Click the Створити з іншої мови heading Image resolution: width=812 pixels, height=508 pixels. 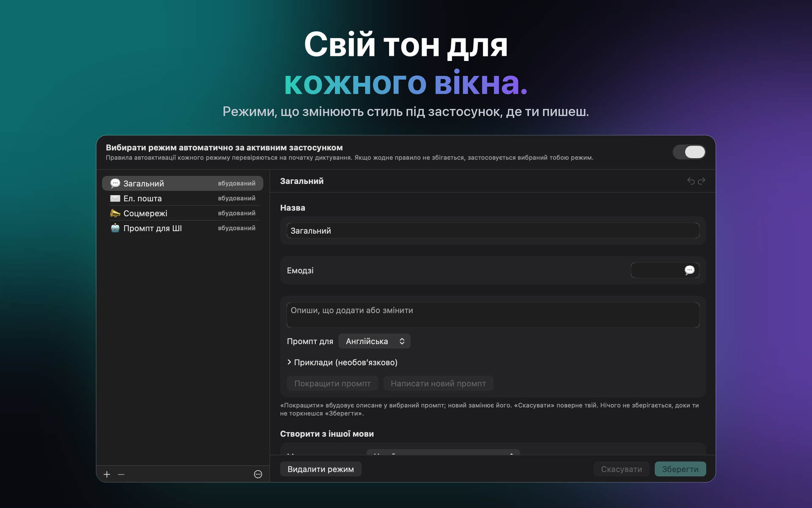click(x=327, y=434)
